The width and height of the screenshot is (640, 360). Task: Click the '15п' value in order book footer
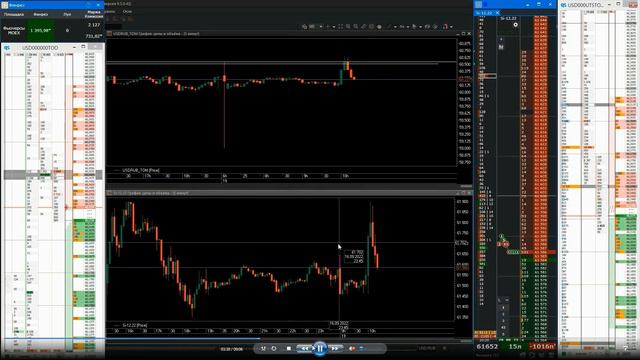click(x=515, y=346)
